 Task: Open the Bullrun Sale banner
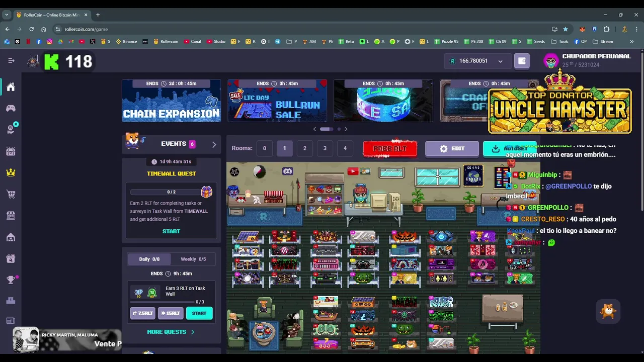click(x=277, y=101)
